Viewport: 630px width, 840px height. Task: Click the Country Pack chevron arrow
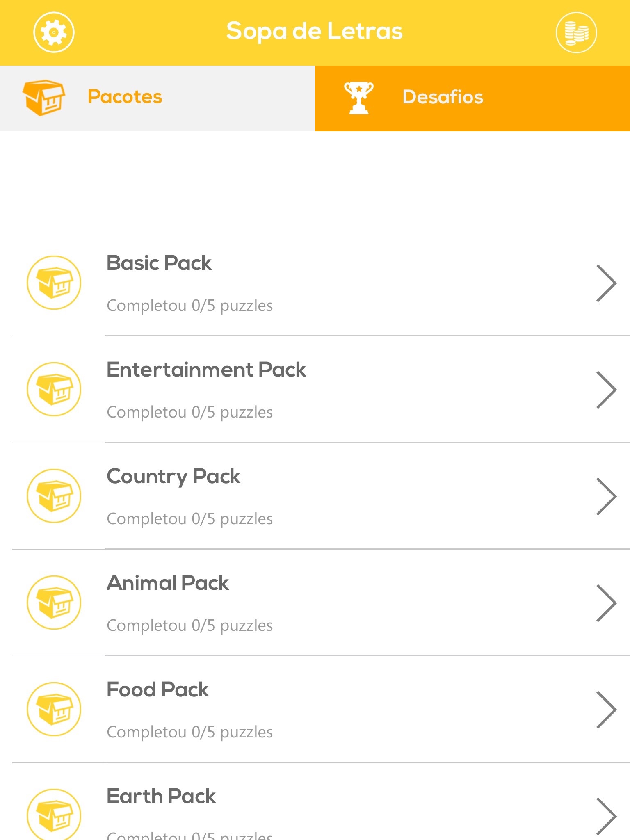point(606,496)
